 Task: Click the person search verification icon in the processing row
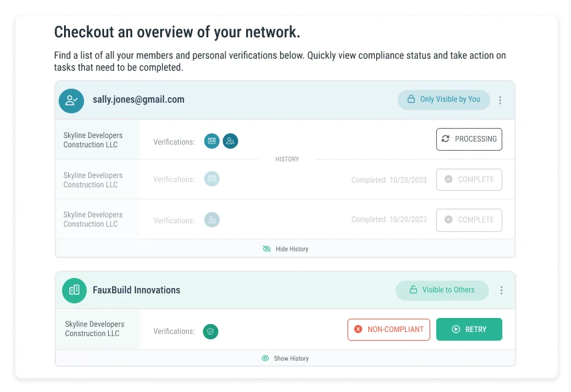(230, 141)
